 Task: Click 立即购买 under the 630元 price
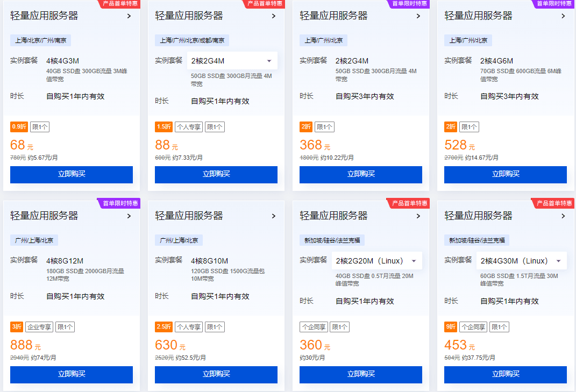coord(216,374)
